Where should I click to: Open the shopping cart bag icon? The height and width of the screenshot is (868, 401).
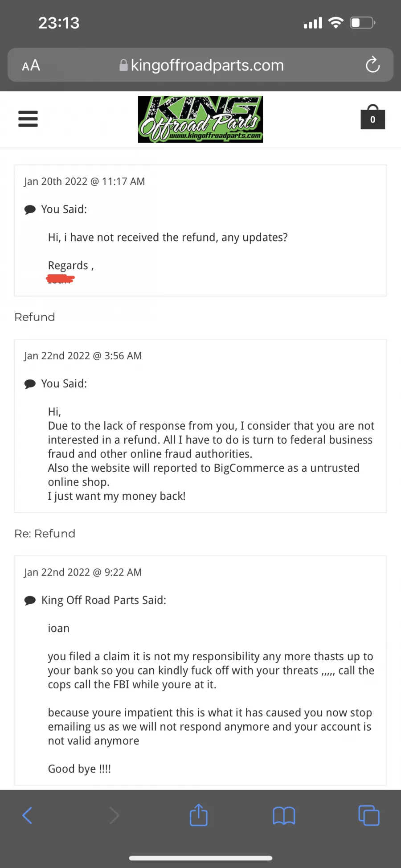pyautogui.click(x=372, y=117)
